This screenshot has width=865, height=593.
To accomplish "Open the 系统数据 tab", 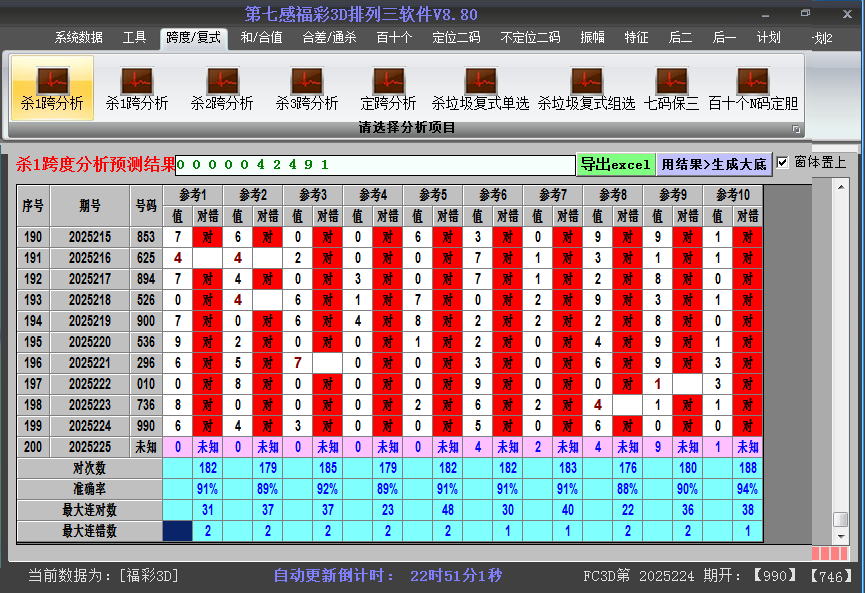I will [x=78, y=38].
